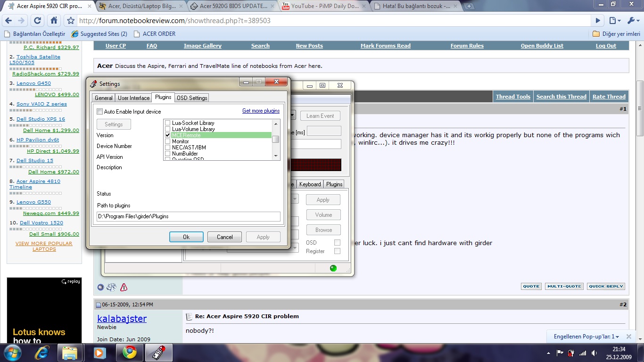This screenshot has height=362, width=644.
Task: Open a new Chrome tab
Action: click(x=469, y=7)
